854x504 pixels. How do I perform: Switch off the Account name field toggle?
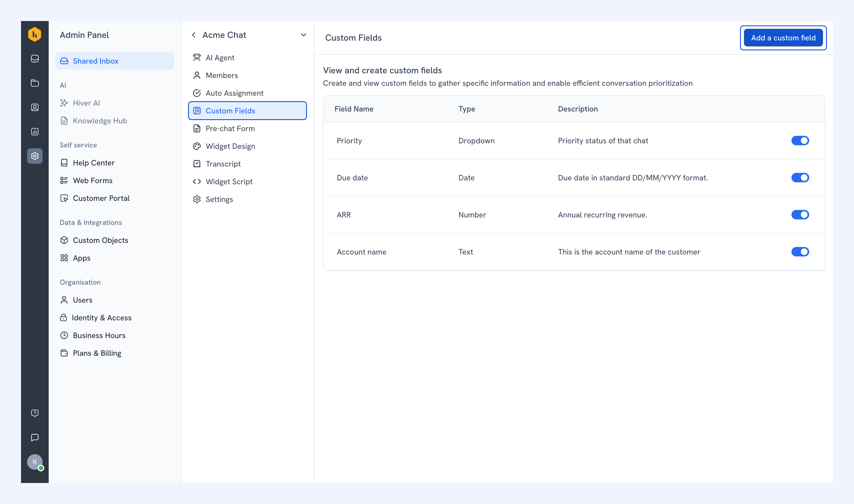click(x=800, y=252)
